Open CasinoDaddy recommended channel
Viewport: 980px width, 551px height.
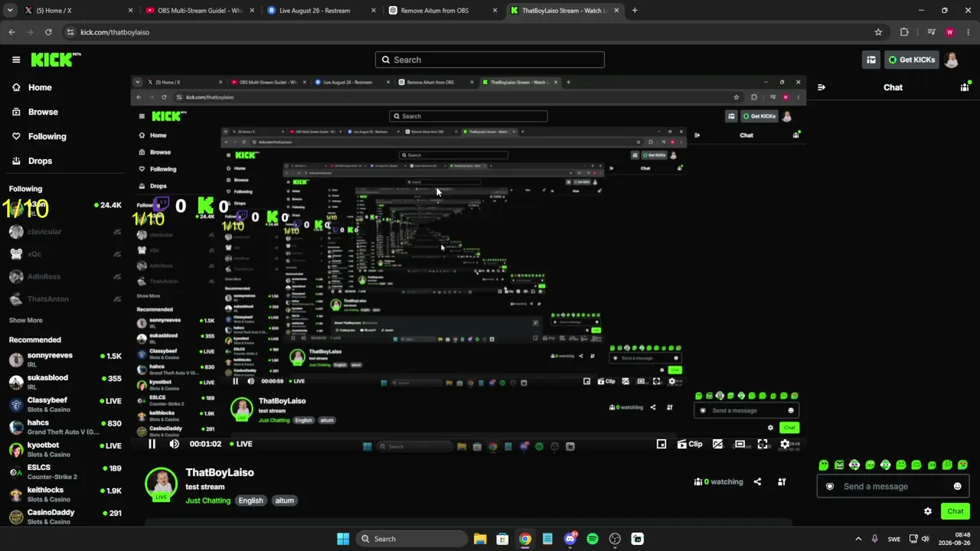pos(65,517)
